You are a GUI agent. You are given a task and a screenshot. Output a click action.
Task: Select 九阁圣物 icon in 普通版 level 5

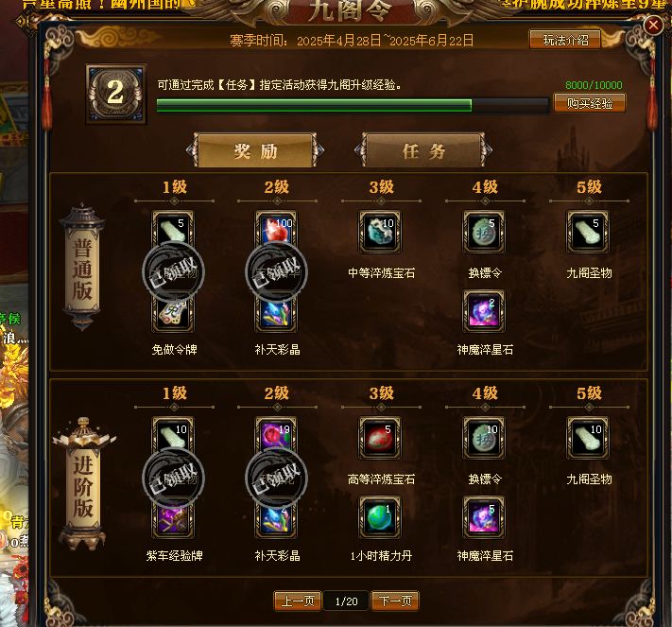[x=588, y=232]
